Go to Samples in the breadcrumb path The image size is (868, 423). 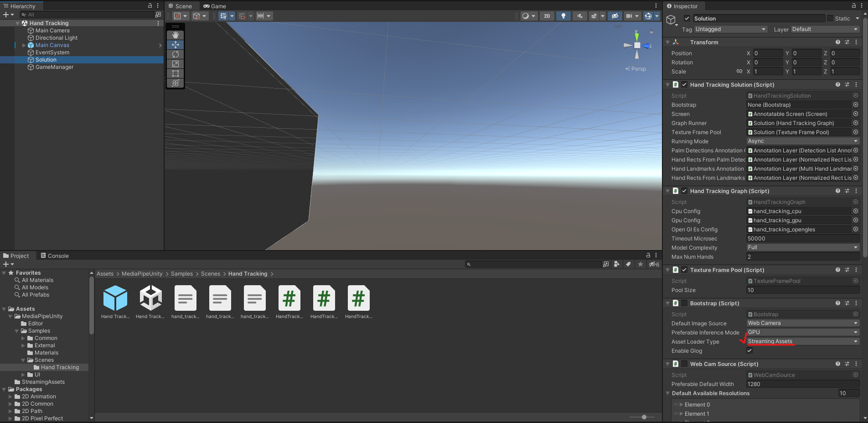coord(182,274)
